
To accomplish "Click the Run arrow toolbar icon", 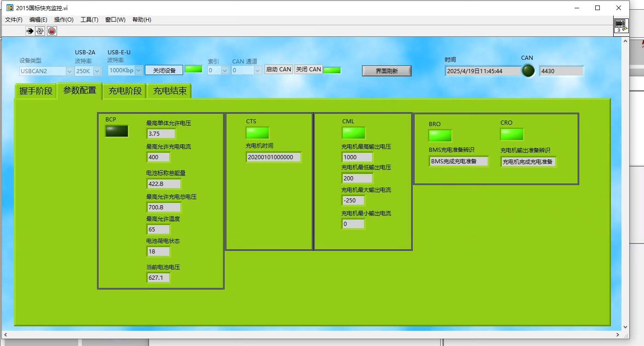I will click(x=30, y=31).
